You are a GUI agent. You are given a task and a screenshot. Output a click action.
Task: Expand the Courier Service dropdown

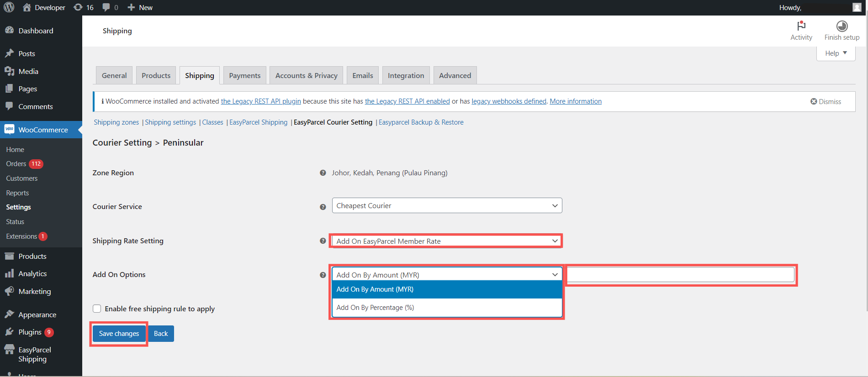coord(447,205)
